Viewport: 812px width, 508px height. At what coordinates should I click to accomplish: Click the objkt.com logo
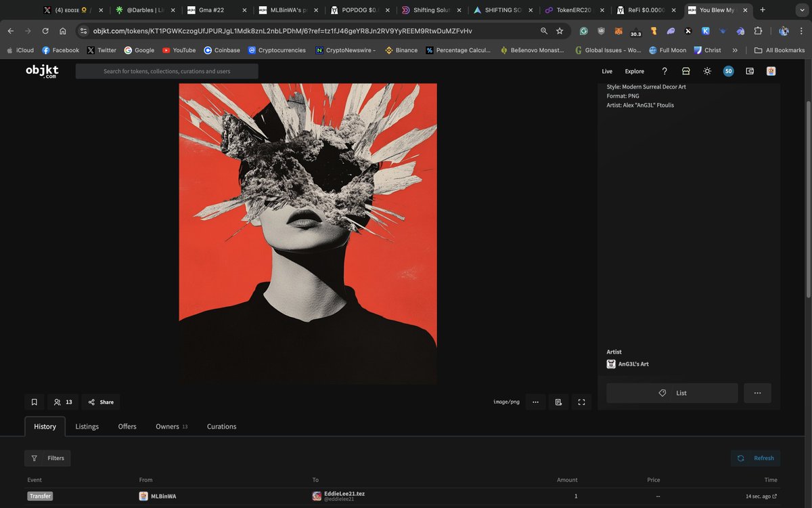tap(42, 71)
